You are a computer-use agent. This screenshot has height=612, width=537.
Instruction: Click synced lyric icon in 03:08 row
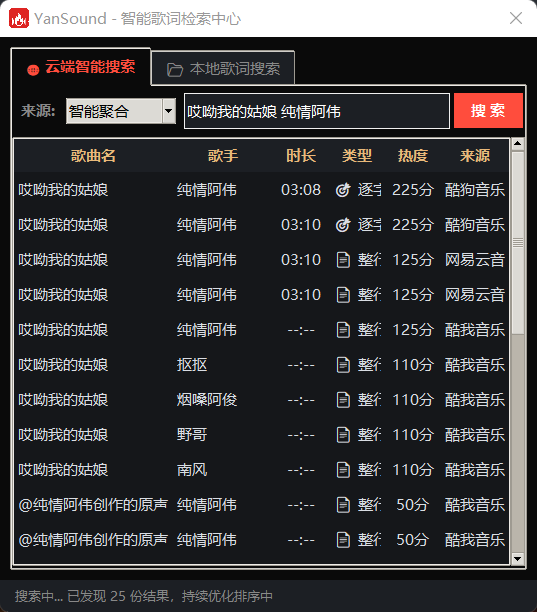(x=343, y=190)
